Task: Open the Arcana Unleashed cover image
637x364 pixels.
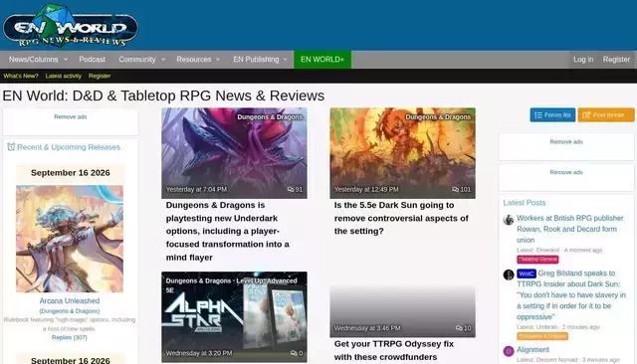Action: (x=70, y=239)
